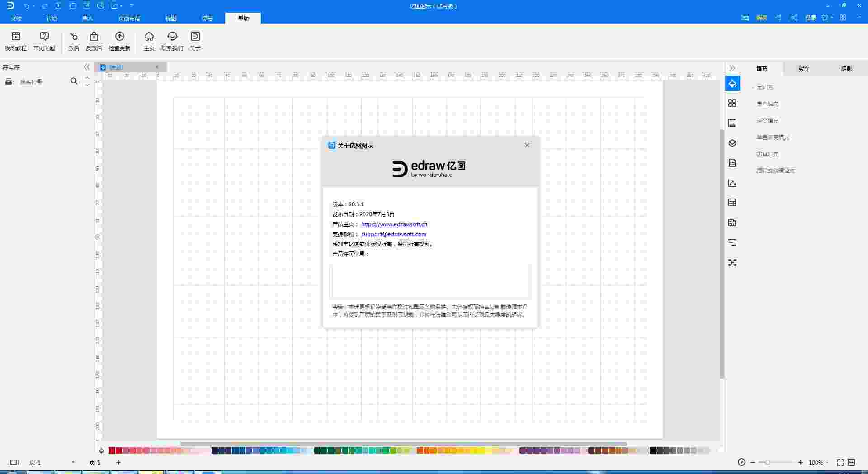Click the zoom slider handle
Image resolution: width=868 pixels, height=474 pixels.
click(767, 462)
